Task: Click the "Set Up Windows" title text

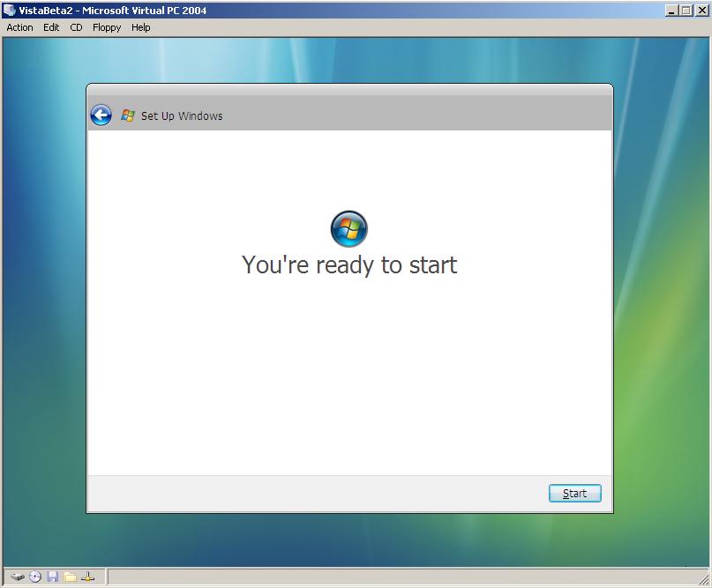Action: click(182, 116)
